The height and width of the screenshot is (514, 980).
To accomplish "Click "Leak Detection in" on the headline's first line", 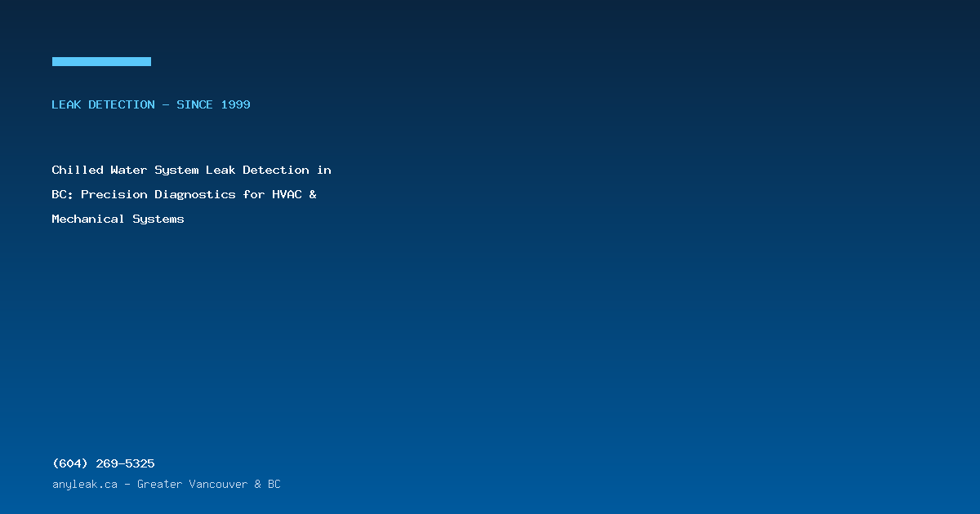I will (x=269, y=170).
